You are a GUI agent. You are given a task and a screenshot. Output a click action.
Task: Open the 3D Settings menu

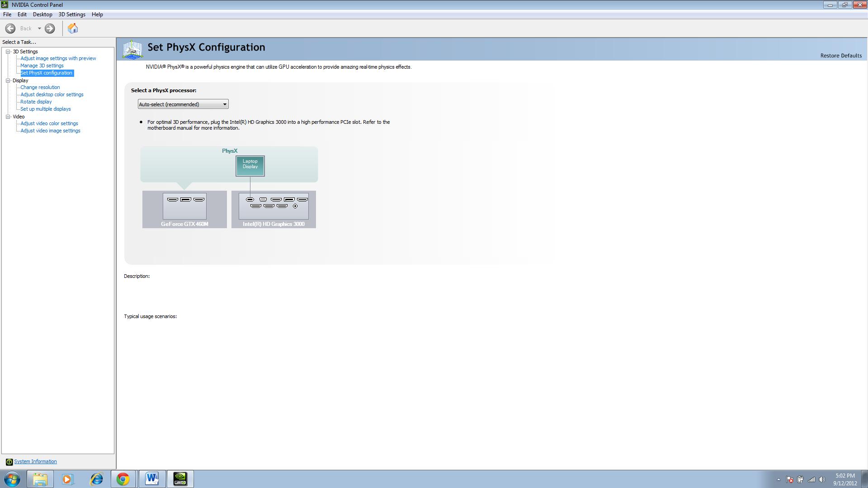[x=72, y=14]
